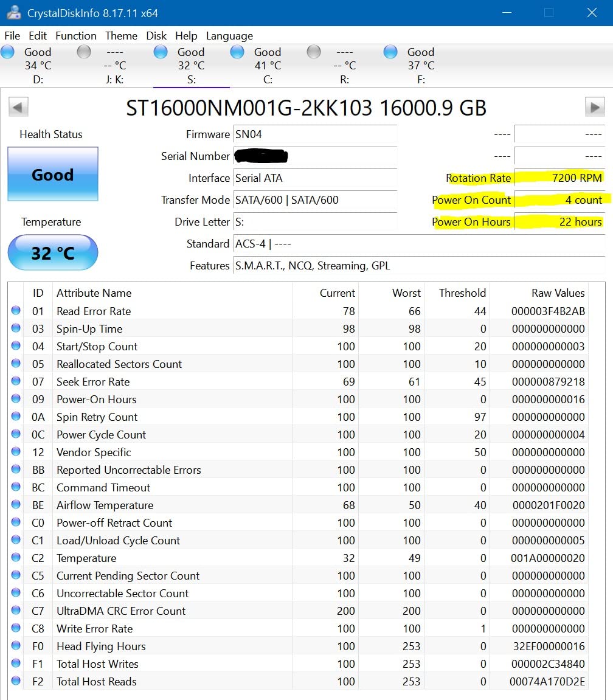
Task: Select disk F: status orb
Action: (390, 52)
